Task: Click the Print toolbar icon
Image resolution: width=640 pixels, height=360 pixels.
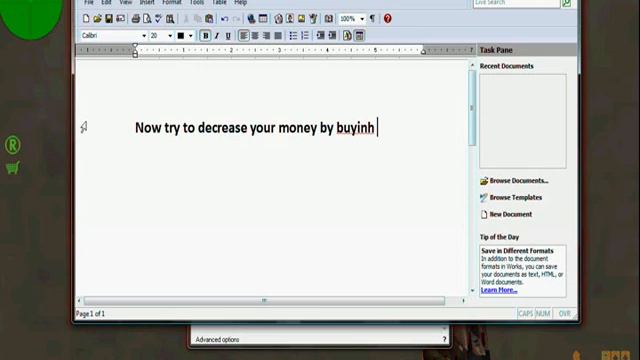Action: tap(136, 18)
